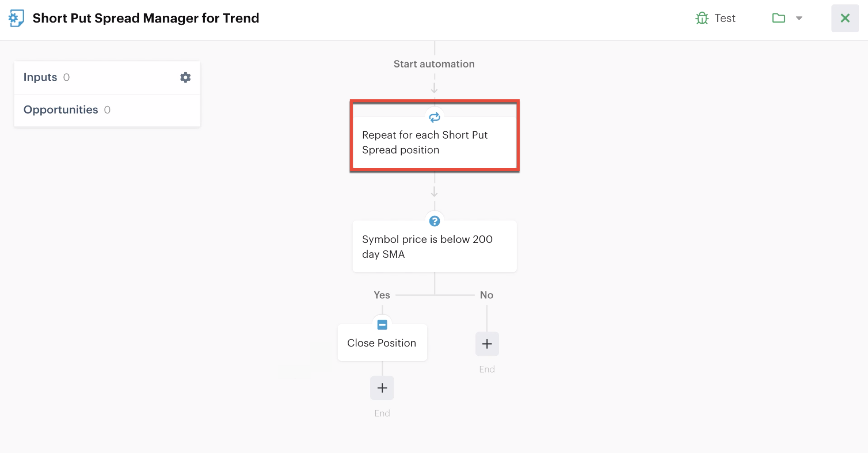
Task: Click the Test button
Action: 715,18
